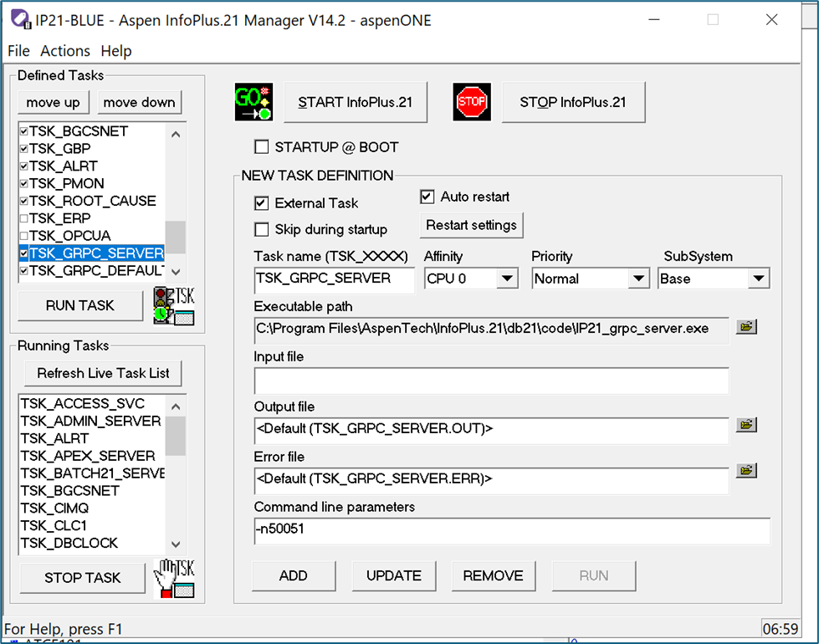Toggle the TSK_GBP task checkbox

[24, 149]
